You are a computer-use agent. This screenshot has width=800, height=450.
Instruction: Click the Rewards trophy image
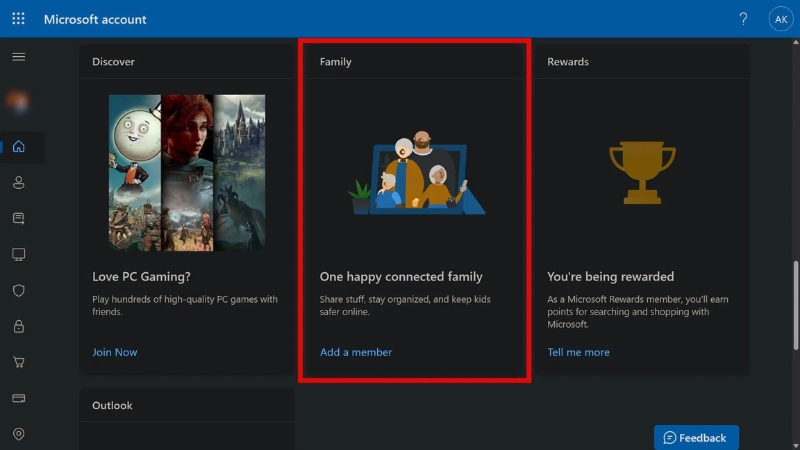(642, 172)
